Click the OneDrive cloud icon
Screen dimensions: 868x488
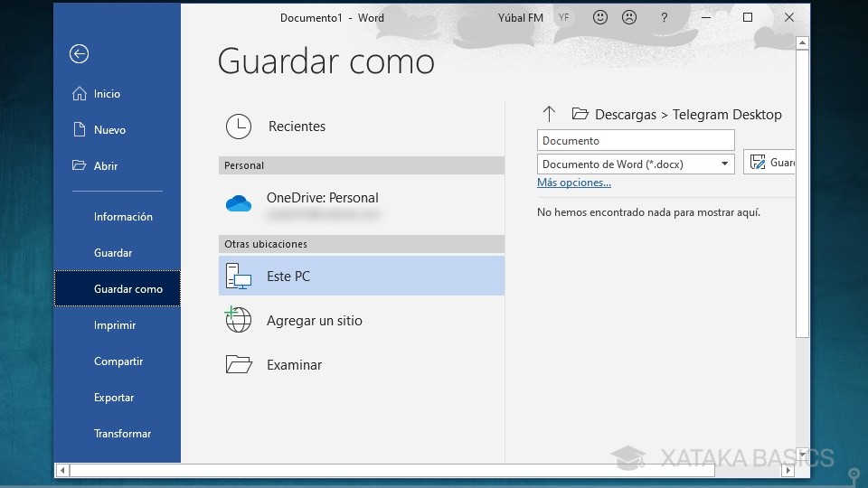239,203
